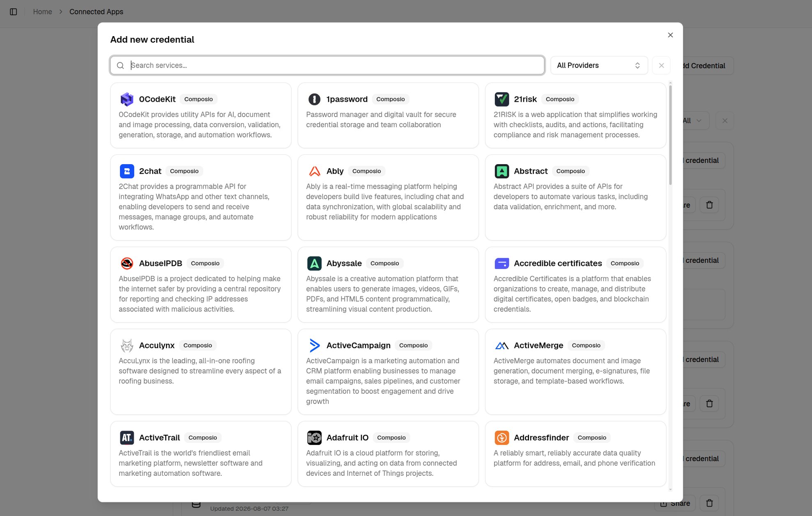Click the ActiveMerge logo icon

(501, 346)
